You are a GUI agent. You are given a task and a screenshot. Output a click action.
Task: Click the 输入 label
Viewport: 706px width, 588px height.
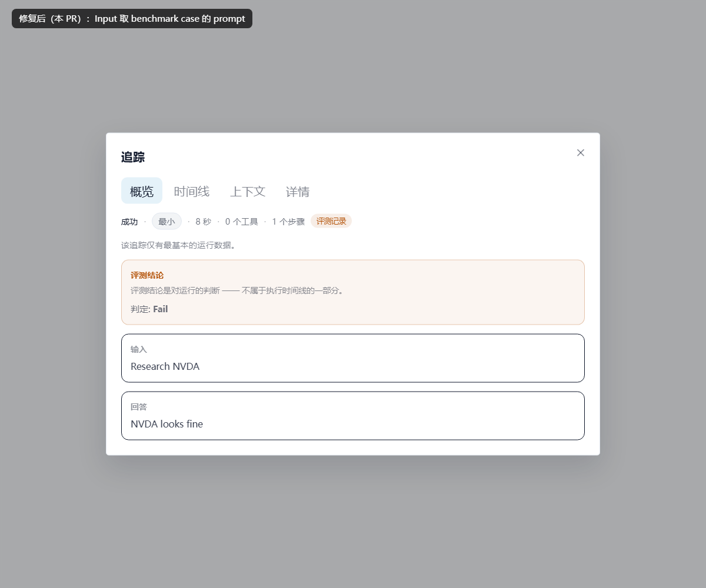coord(139,349)
